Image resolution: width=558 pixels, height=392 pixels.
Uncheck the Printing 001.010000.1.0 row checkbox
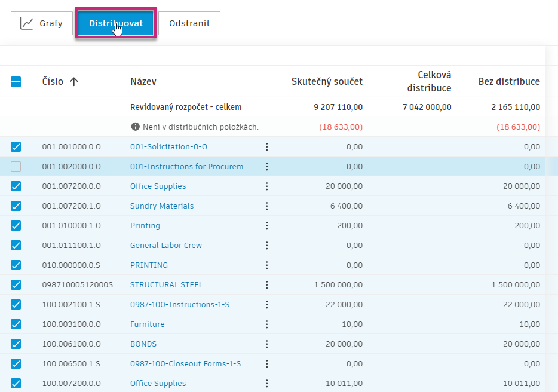coord(16,226)
